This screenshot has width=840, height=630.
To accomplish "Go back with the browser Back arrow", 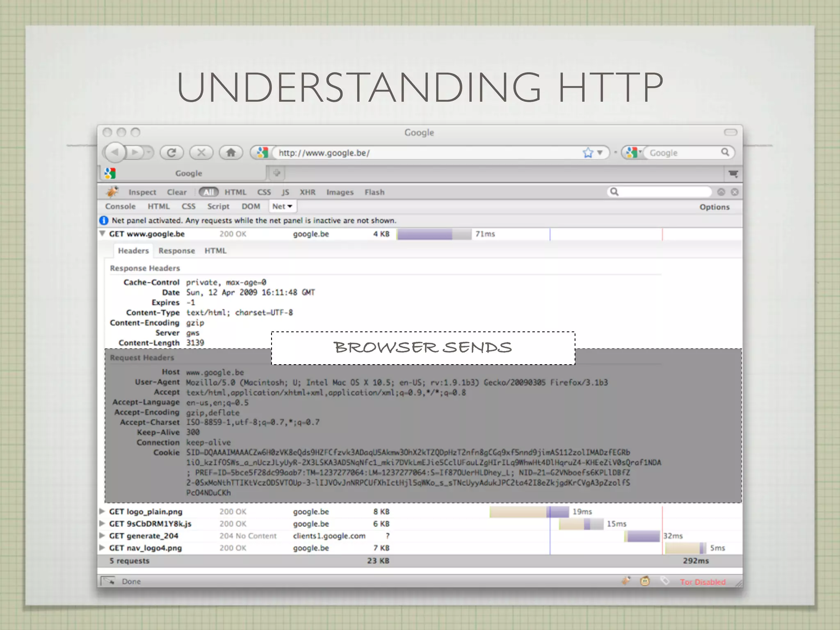I will [x=115, y=153].
